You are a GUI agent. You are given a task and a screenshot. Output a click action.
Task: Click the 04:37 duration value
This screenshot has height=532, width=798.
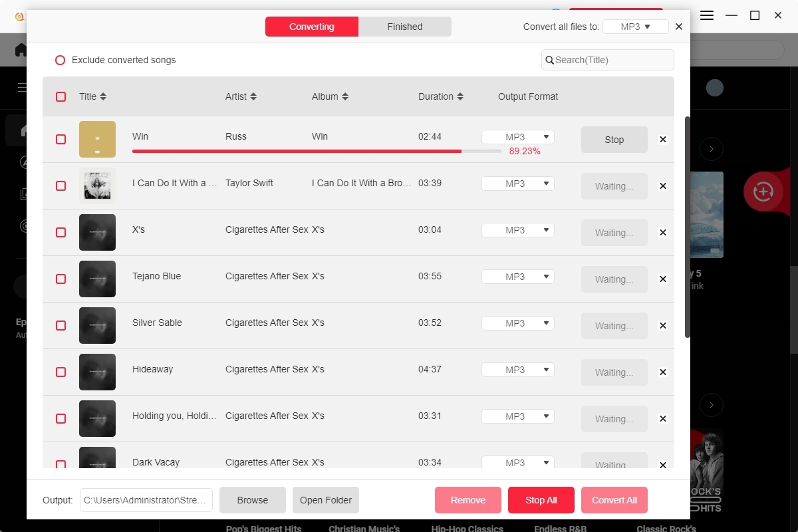(430, 369)
